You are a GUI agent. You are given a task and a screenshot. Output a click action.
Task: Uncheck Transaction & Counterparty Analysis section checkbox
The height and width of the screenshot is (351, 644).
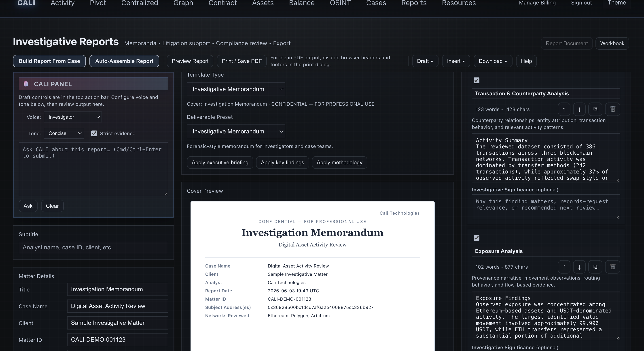[x=477, y=80]
